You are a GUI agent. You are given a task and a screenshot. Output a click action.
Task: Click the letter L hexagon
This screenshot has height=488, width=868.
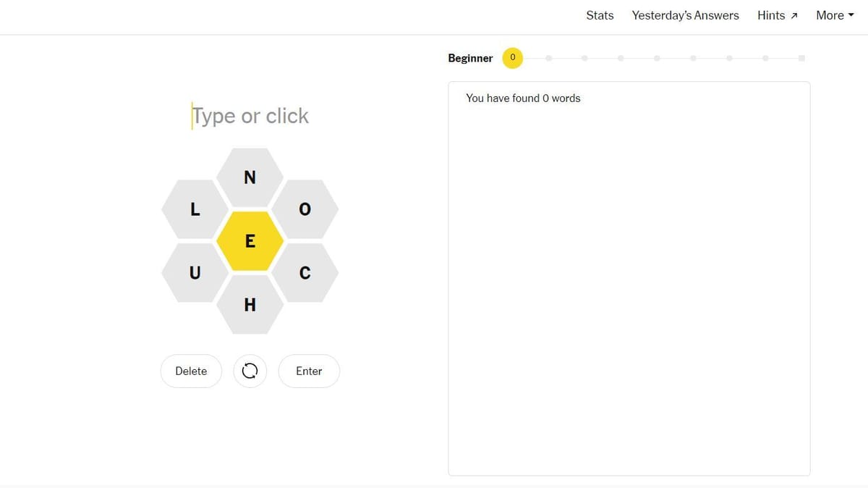194,209
